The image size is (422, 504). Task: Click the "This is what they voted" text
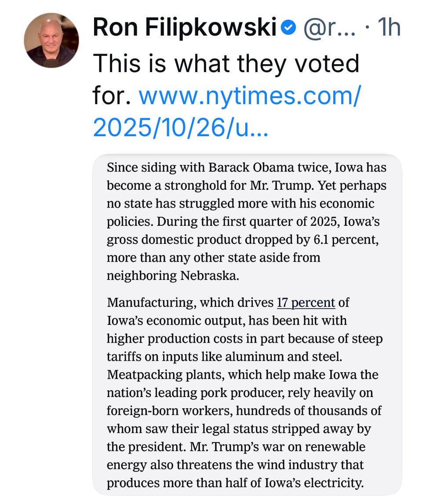tap(226, 63)
